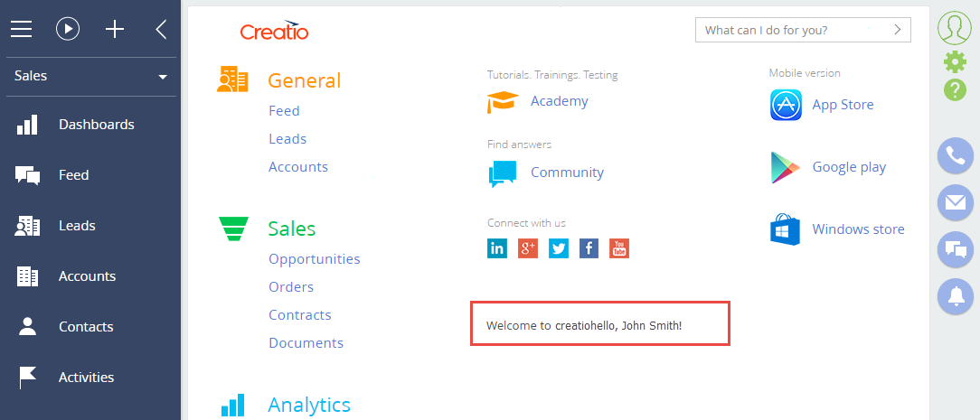Image resolution: width=980 pixels, height=420 pixels.
Task: Open the system designer gear icon
Action: click(955, 61)
